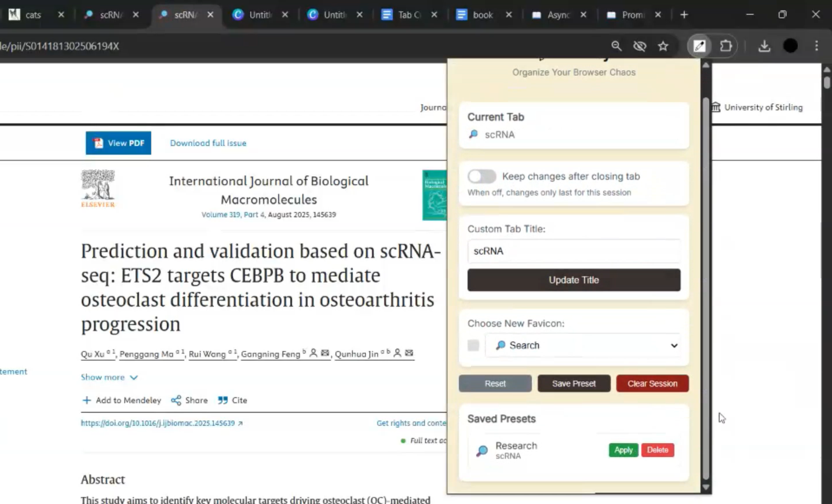Click the Reset button
This screenshot has height=504, width=832.
pos(495,384)
